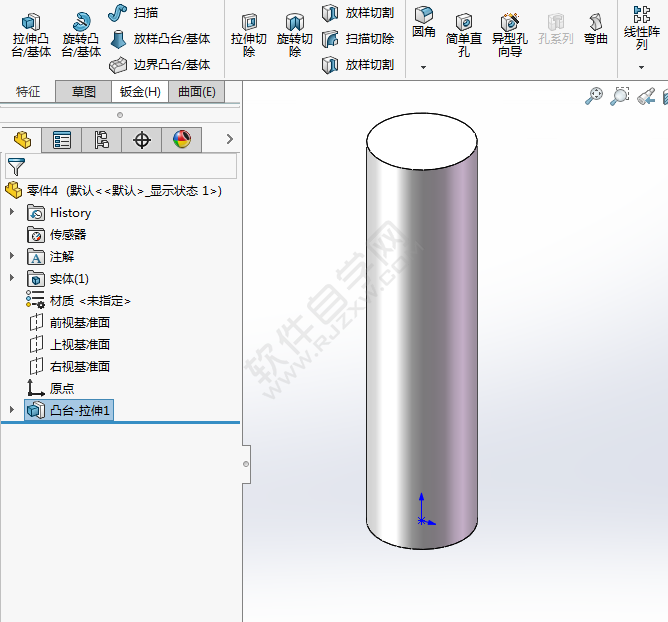Select the 凸台-拉伸1 feature
The height and width of the screenshot is (622, 668).
pyautogui.click(x=69, y=410)
